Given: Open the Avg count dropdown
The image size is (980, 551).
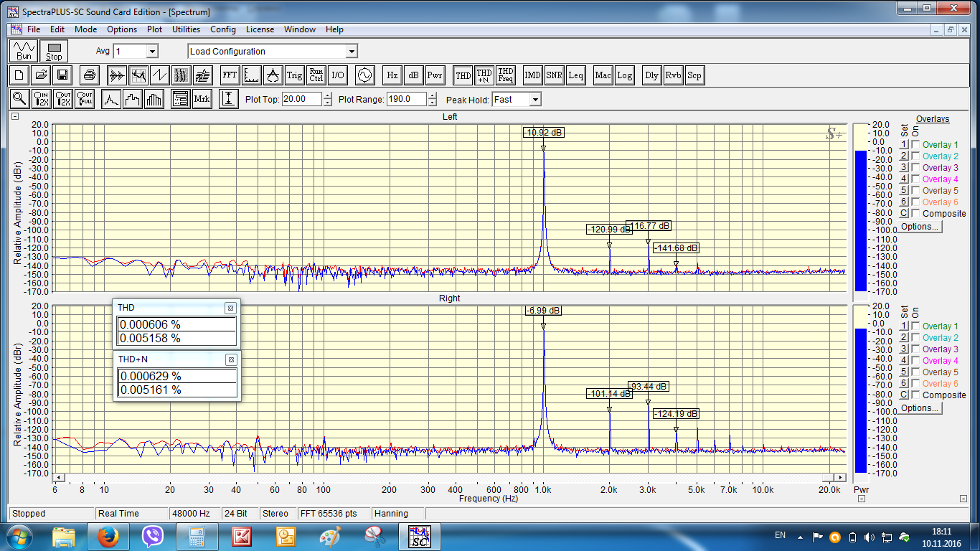Looking at the screenshot, I should (151, 52).
